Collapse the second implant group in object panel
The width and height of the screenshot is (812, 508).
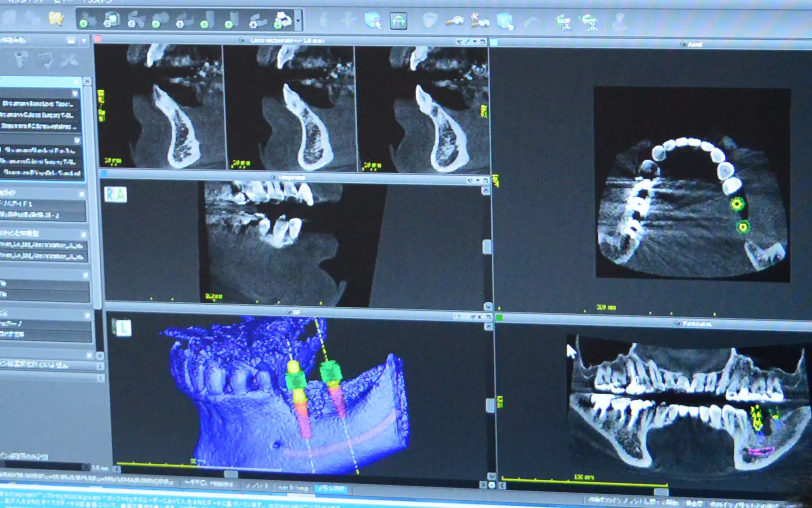pyautogui.click(x=77, y=140)
